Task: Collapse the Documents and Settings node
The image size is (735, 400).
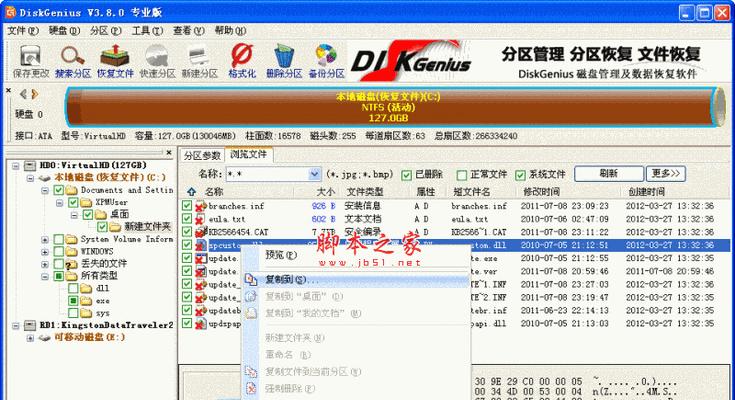Action: click(x=45, y=190)
